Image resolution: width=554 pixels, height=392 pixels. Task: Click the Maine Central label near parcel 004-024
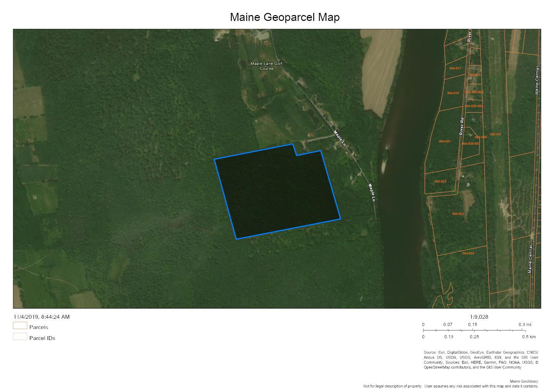pos(530,259)
